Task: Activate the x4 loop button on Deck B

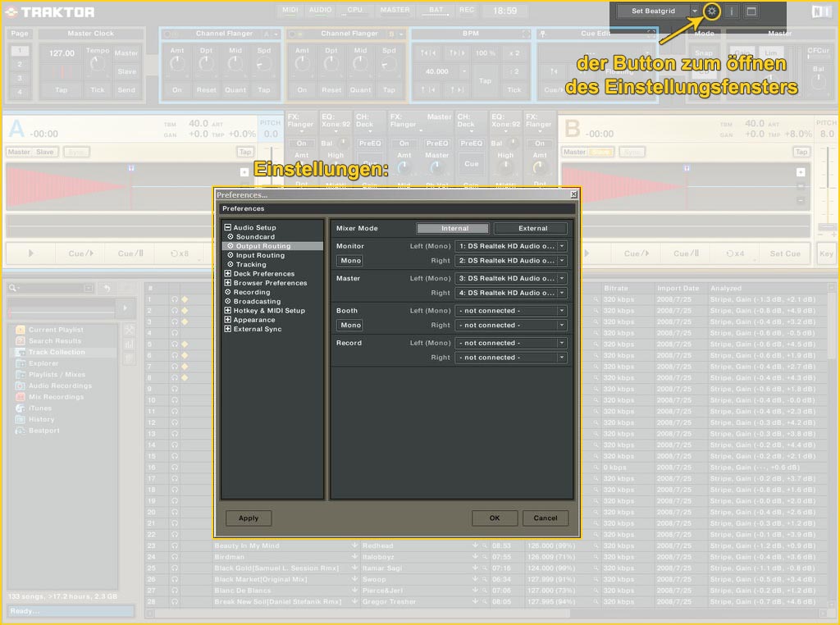Action: [x=735, y=253]
